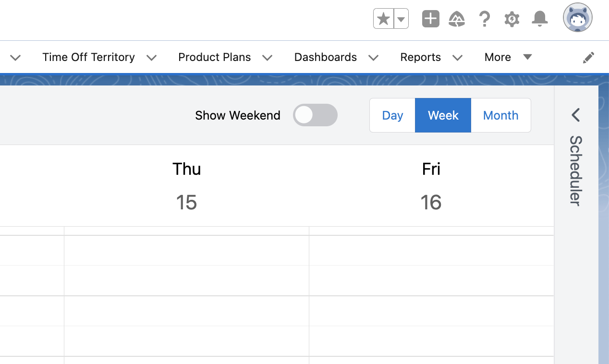Switch calendar to Day view
Screen dimensions: 609x364
click(392, 115)
